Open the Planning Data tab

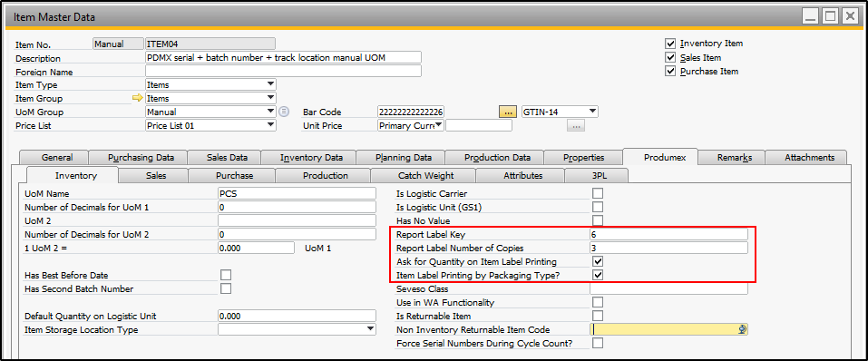[403, 157]
